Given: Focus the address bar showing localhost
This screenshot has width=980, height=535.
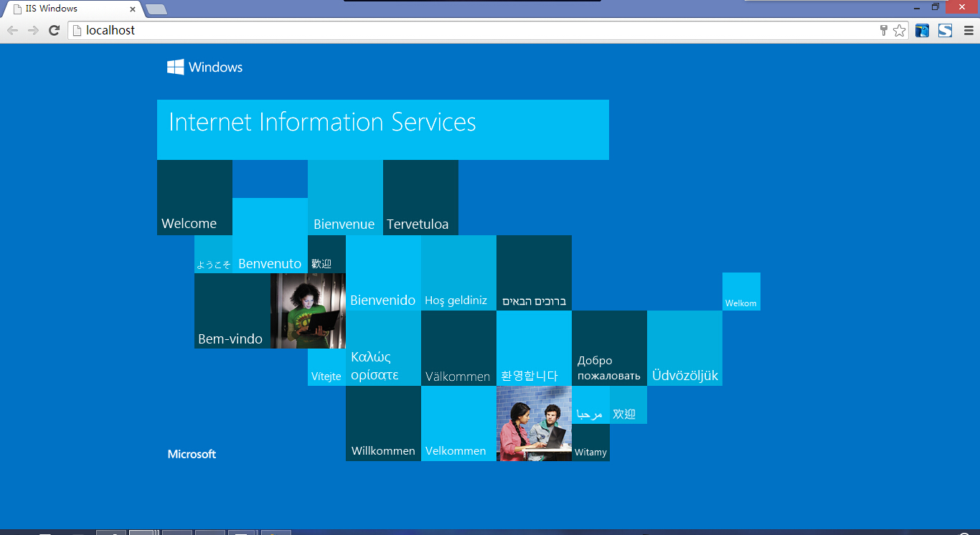Looking at the screenshot, I should (x=430, y=30).
